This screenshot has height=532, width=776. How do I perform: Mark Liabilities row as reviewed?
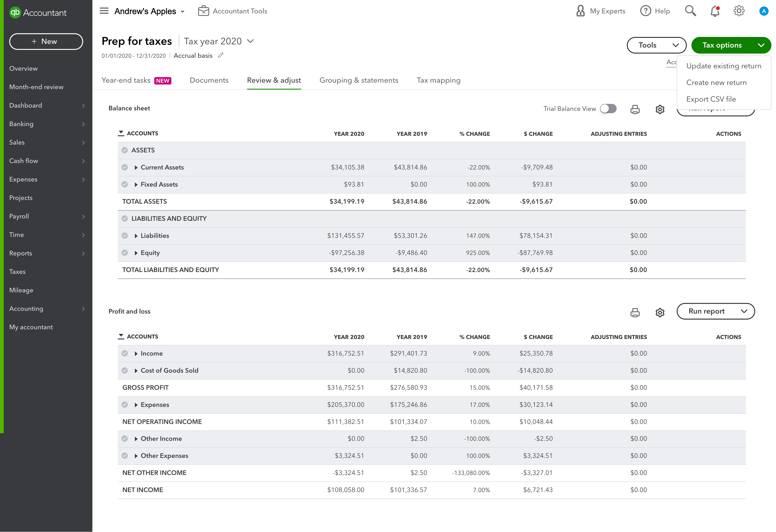(x=124, y=236)
